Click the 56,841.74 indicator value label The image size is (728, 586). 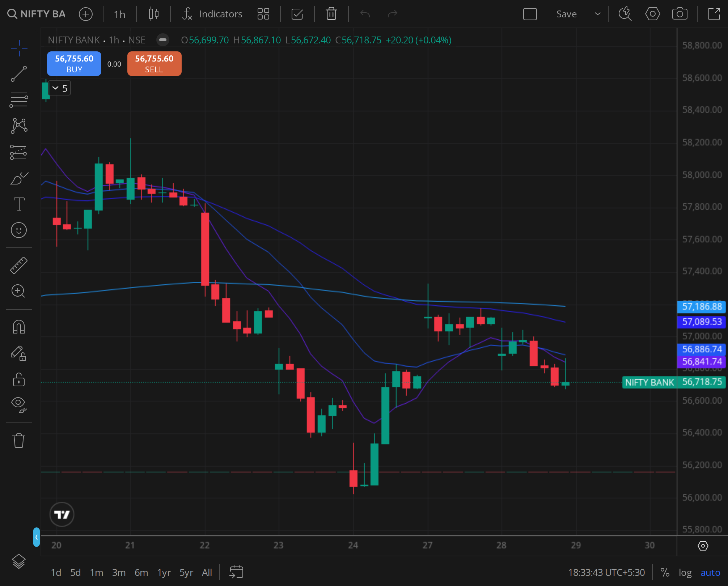[x=702, y=361]
